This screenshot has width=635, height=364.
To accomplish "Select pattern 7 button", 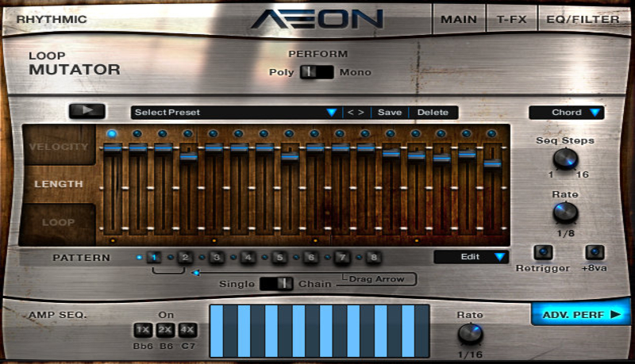I will 342,257.
